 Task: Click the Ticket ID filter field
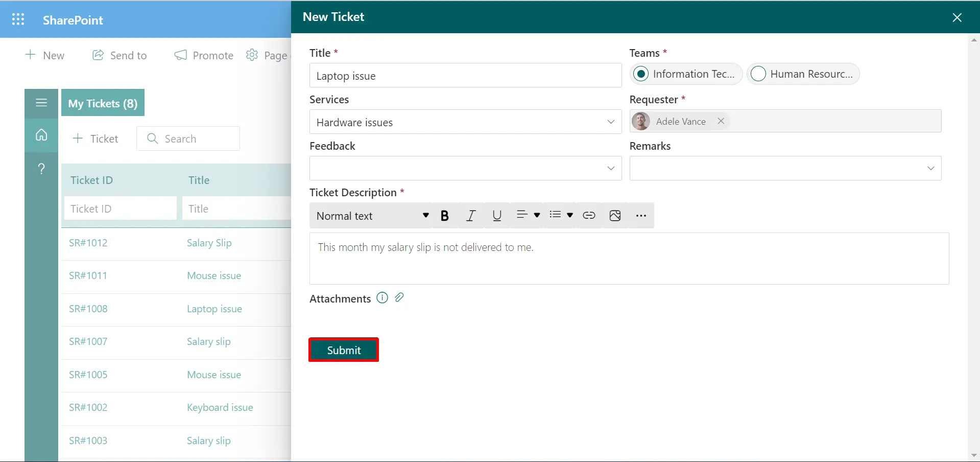[120, 208]
